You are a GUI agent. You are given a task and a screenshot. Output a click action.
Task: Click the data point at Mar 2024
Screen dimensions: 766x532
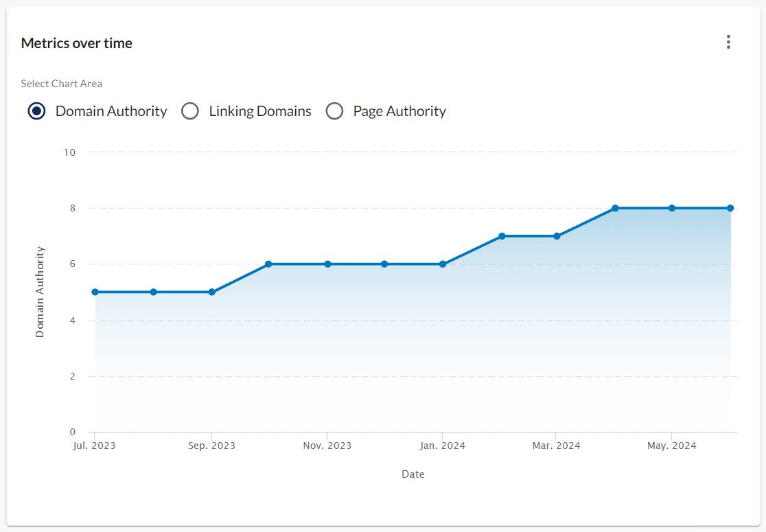(556, 235)
